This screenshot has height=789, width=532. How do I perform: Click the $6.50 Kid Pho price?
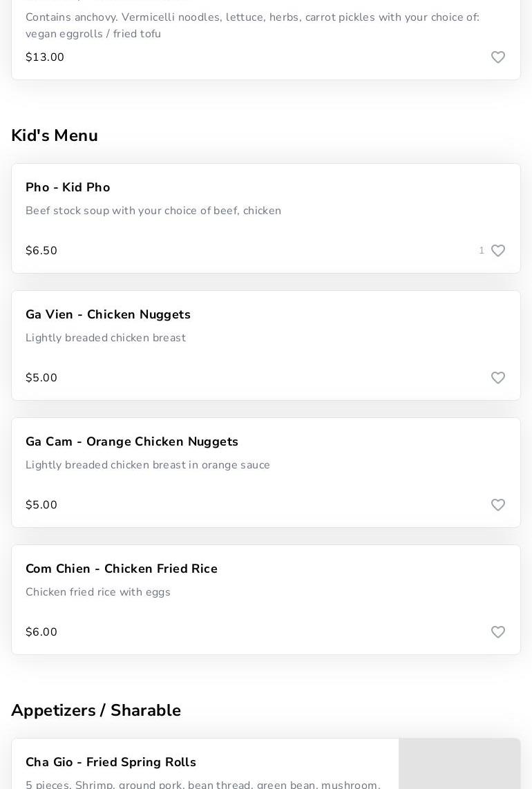tap(41, 251)
